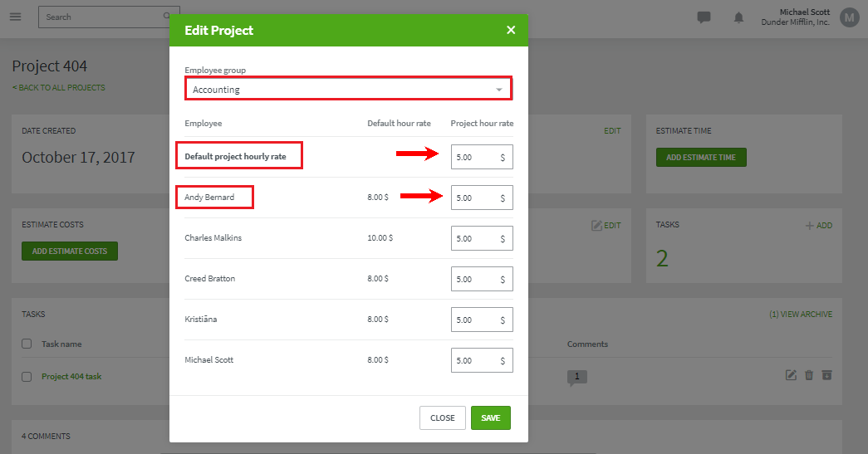Image resolution: width=868 pixels, height=454 pixels.
Task: Edit Michael Scott's project hour rate
Action: click(482, 360)
